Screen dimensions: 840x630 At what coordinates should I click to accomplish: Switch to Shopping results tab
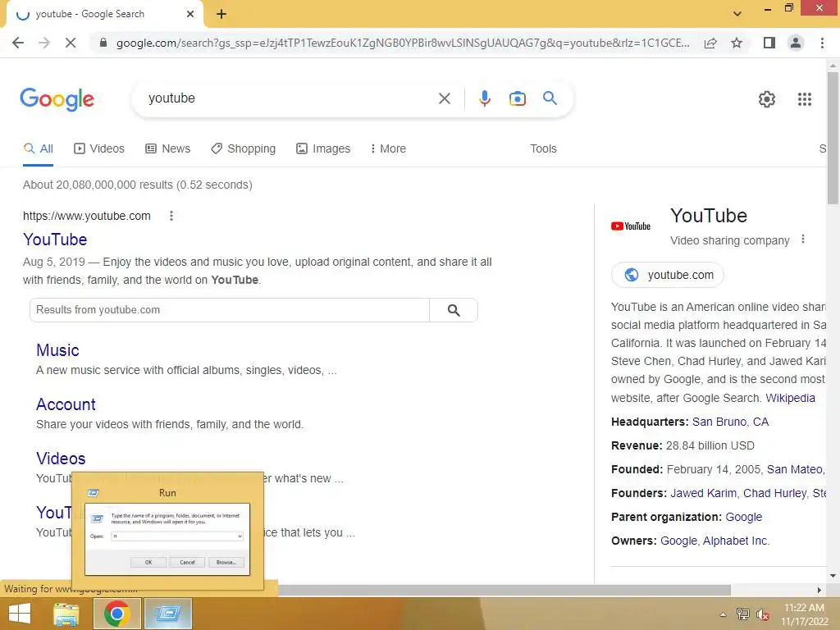coord(243,149)
